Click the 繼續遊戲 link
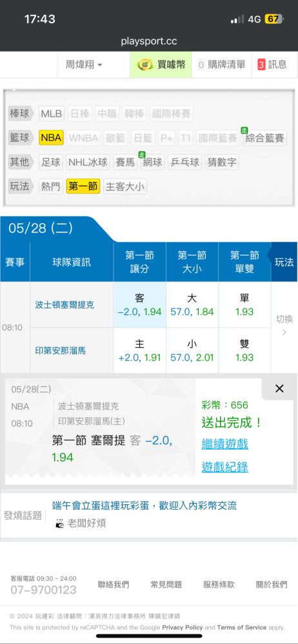The image size is (298, 644). pyautogui.click(x=224, y=444)
